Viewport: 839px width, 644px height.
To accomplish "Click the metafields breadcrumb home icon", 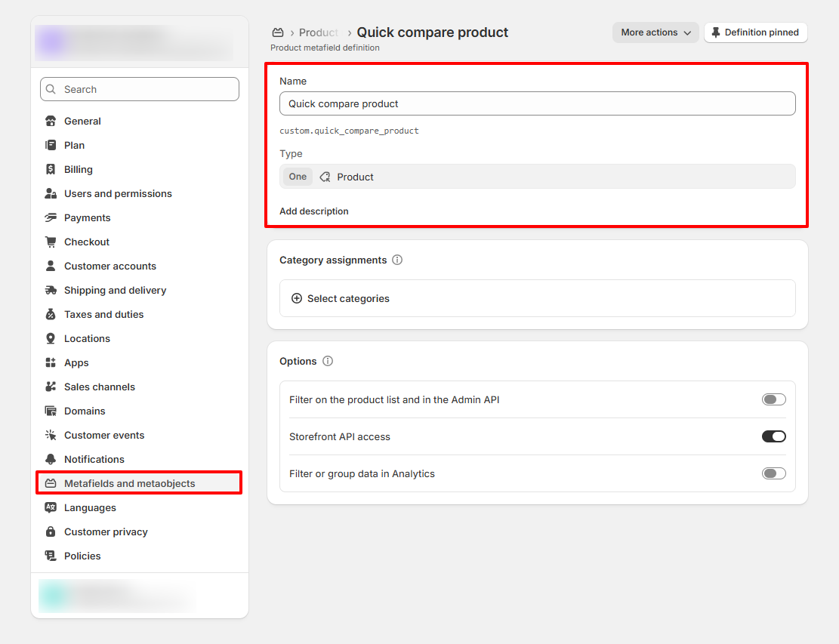I will (278, 32).
